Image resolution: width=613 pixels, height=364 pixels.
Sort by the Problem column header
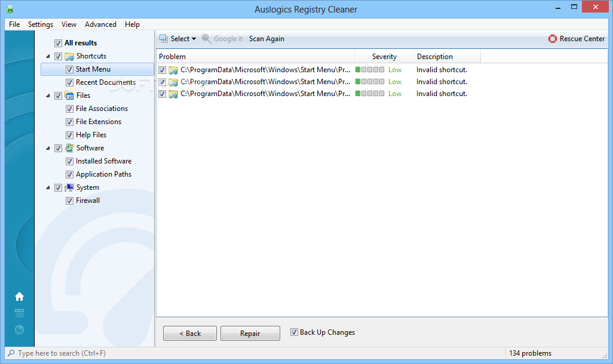(x=255, y=57)
